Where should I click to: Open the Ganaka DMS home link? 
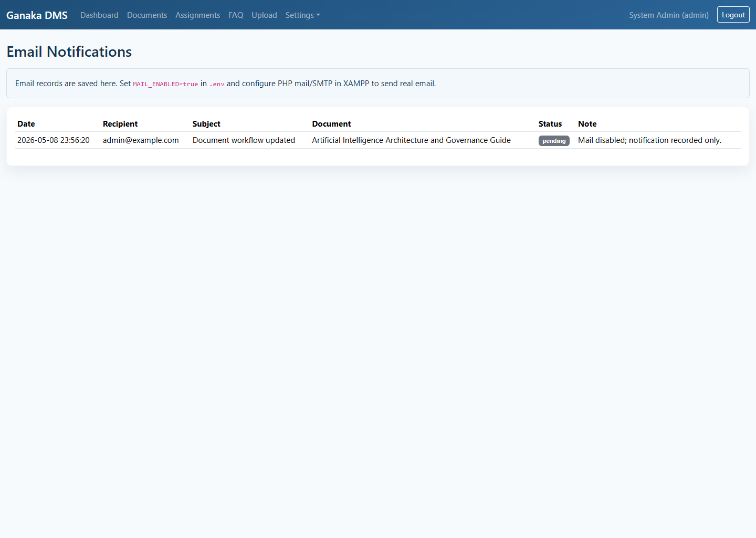(x=37, y=15)
